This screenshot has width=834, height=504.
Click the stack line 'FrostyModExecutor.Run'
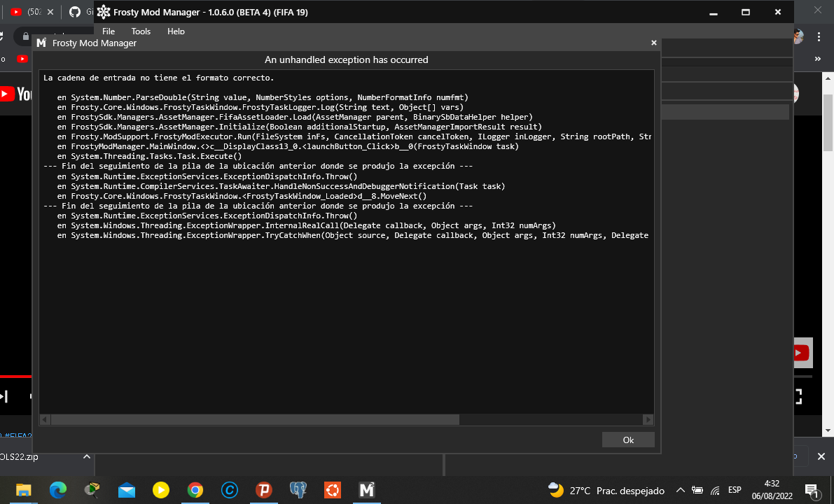tap(354, 136)
